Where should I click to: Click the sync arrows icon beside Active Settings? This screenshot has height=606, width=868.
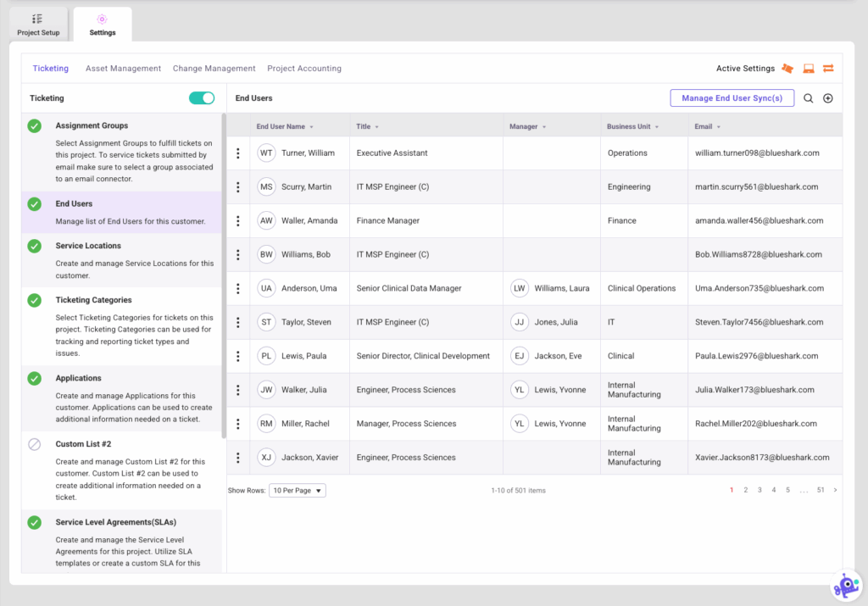pyautogui.click(x=828, y=68)
